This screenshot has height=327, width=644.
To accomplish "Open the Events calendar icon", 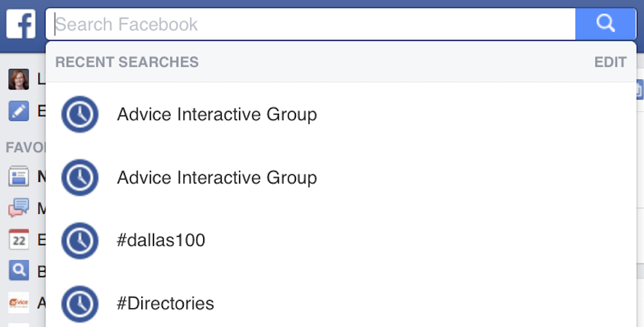I will coord(19,240).
